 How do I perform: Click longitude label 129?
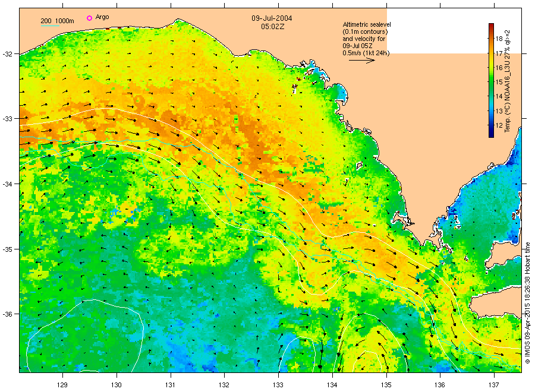pos(62,385)
